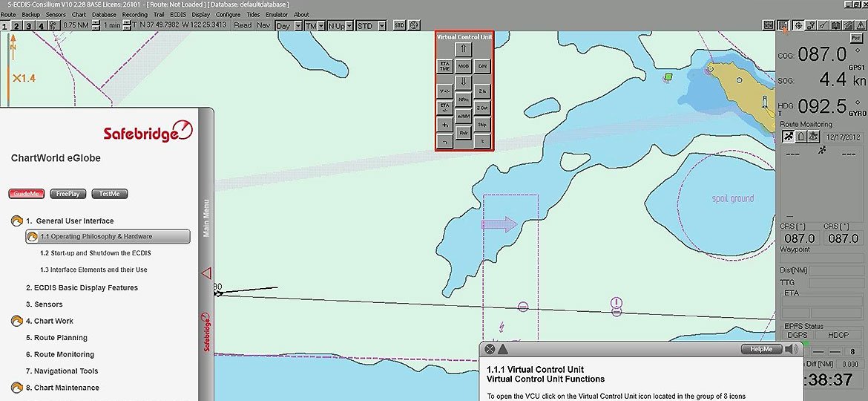Toggle the bell alarm icon in Route Monitoring
The width and height of the screenshot is (868, 401).
coord(800,137)
